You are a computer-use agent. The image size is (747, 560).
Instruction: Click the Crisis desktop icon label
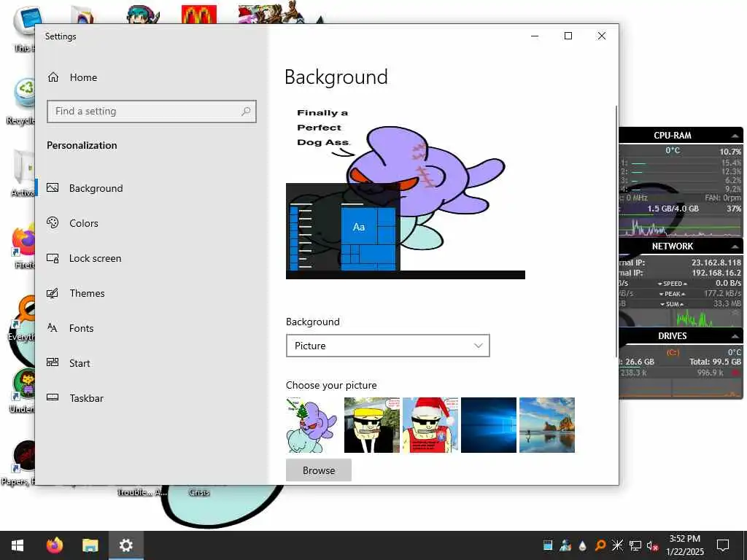pyautogui.click(x=199, y=492)
